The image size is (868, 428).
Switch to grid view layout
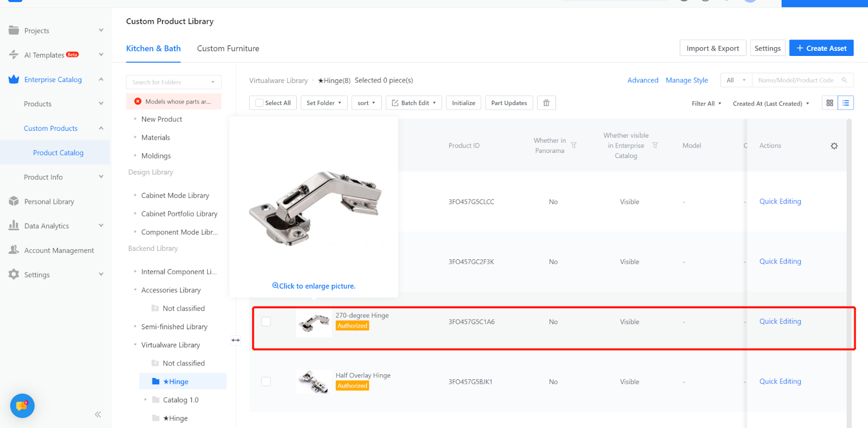pos(829,103)
